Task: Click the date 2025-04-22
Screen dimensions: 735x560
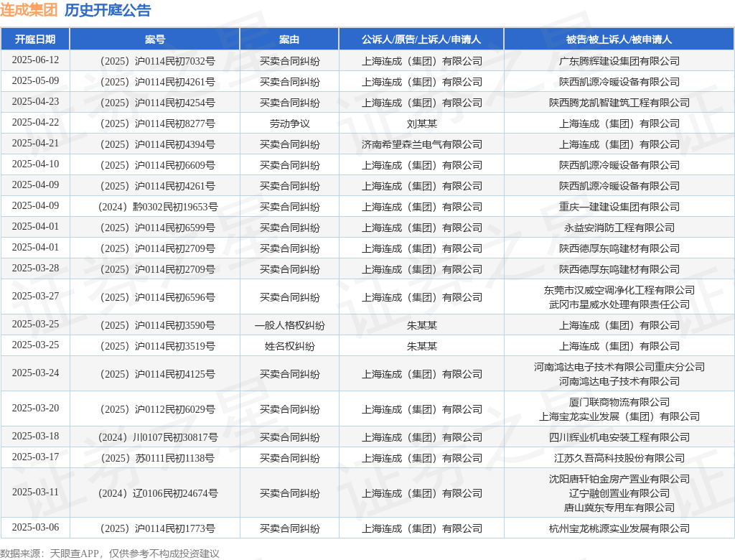Action: pos(35,123)
